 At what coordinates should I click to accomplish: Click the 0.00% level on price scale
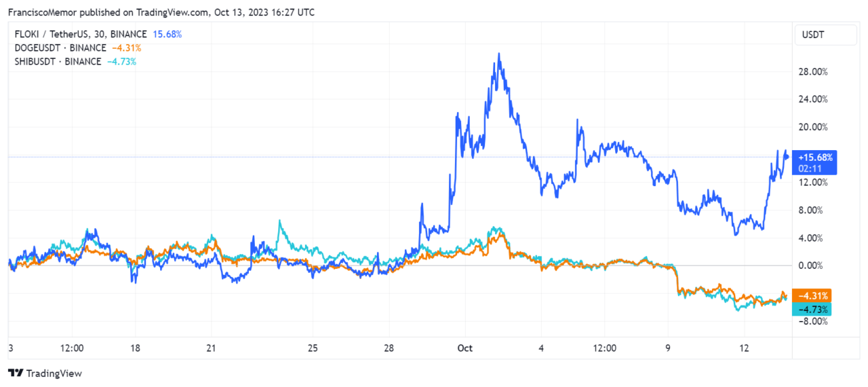point(816,265)
